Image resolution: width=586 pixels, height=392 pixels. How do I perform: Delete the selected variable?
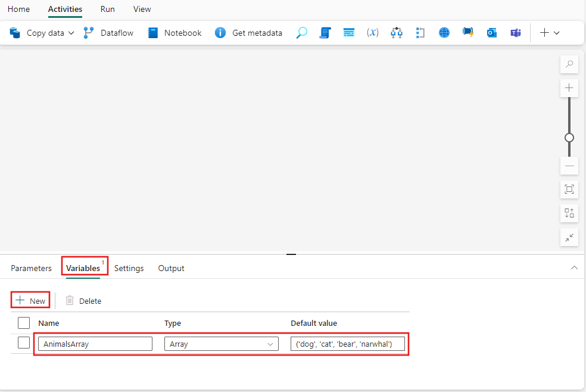point(83,300)
